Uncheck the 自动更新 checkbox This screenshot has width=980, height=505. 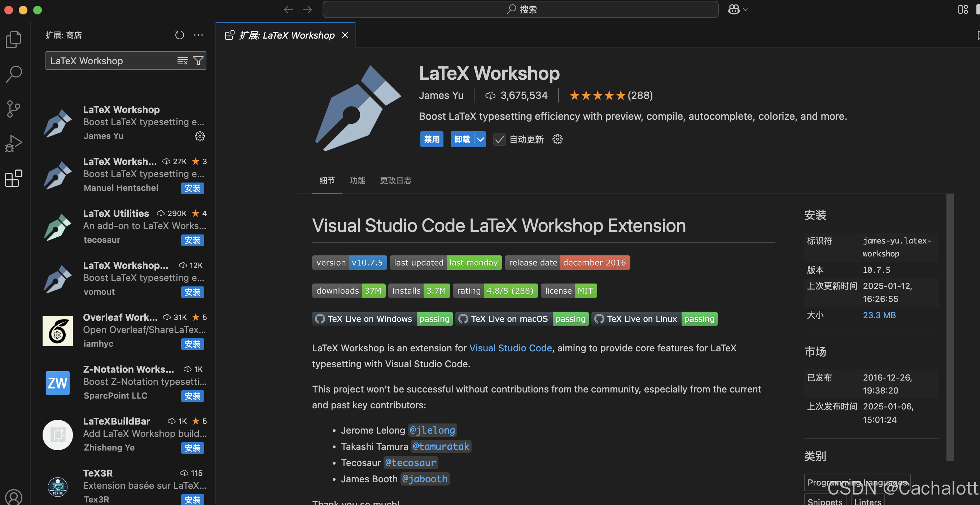tap(499, 139)
